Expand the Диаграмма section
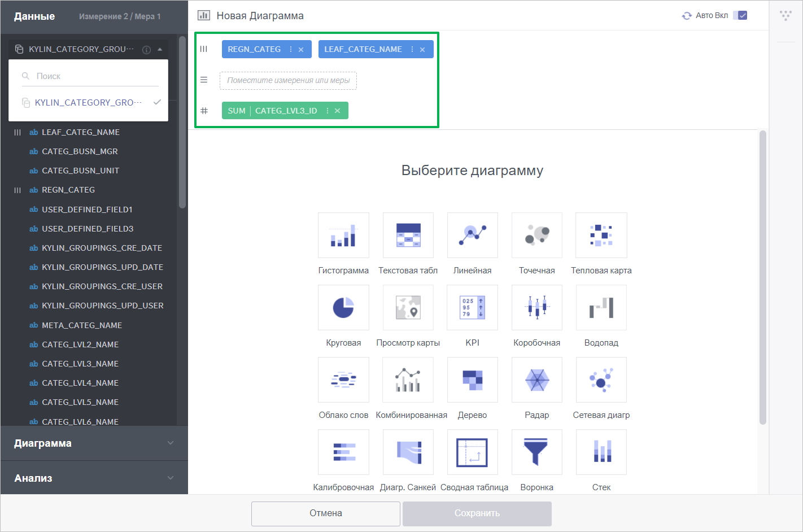This screenshot has width=803, height=532. click(94, 443)
